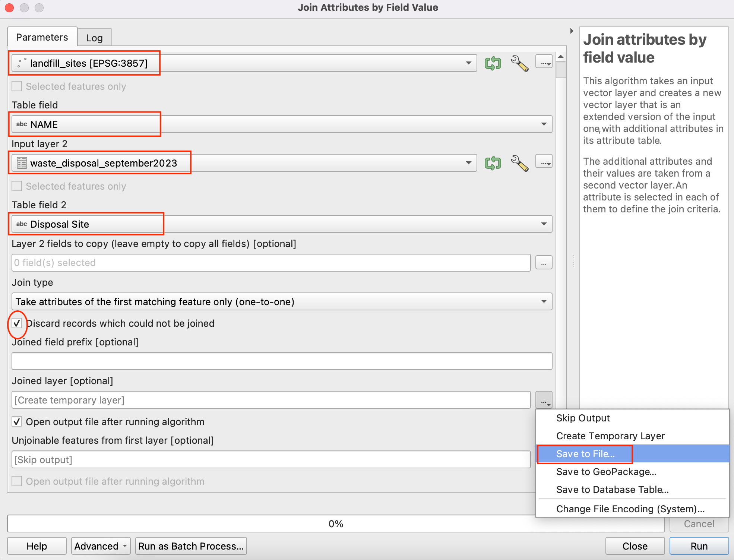Screen dimensions: 734x560
Task: Toggle Open output file after running algorithm
Action: 17,422
